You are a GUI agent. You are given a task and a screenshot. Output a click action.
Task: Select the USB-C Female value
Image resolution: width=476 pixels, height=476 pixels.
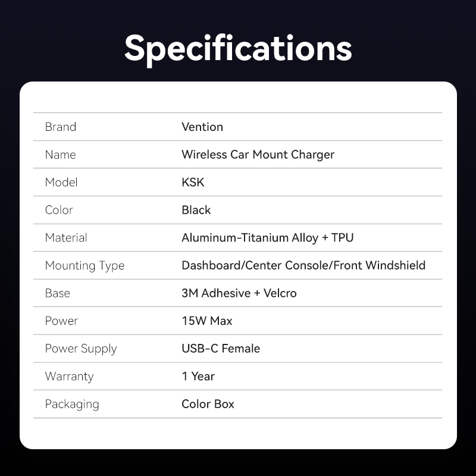click(221, 349)
